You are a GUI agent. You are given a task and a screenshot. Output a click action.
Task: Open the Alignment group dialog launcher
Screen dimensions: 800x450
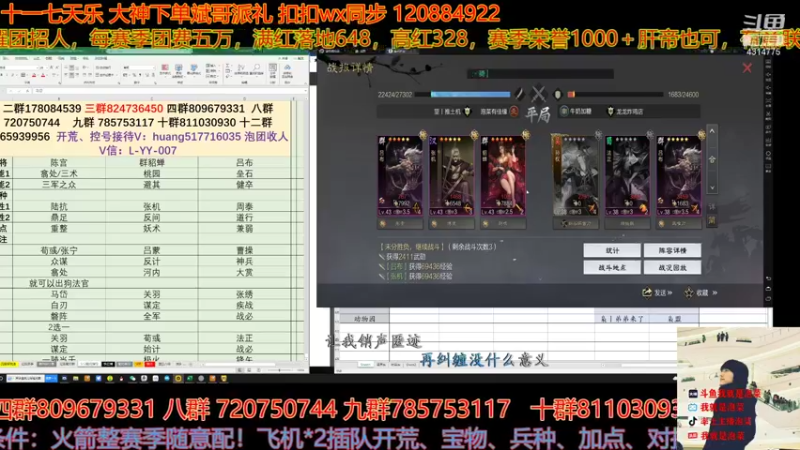pos(119,83)
